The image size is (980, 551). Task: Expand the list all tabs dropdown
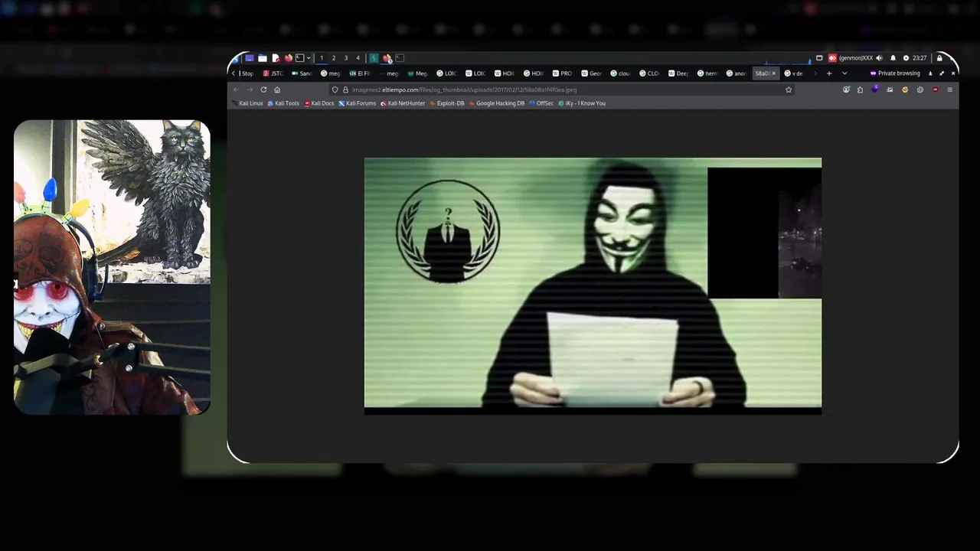pyautogui.click(x=844, y=73)
